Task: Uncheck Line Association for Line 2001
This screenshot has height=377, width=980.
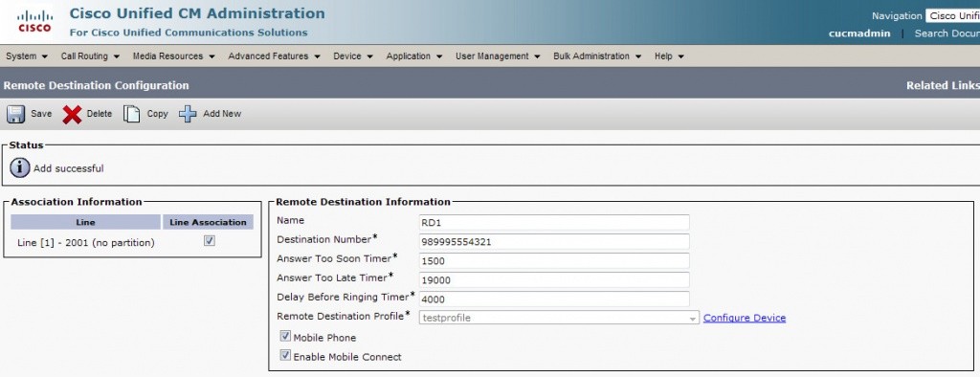Action: point(210,241)
